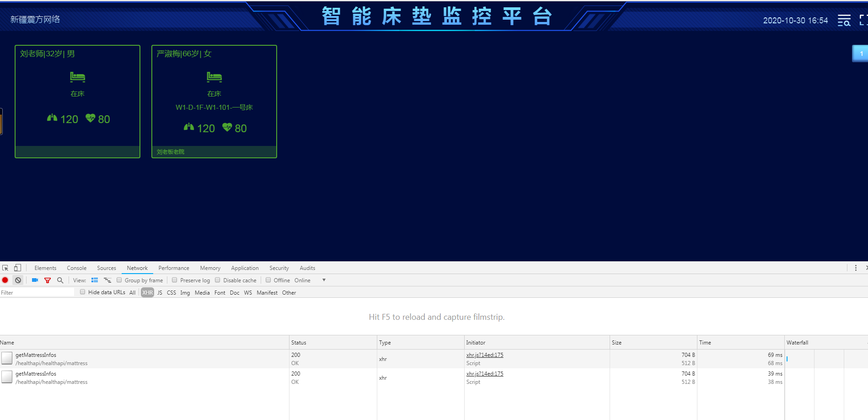The width and height of the screenshot is (868, 420).
Task: Open the Online throttling dropdown
Action: 310,280
